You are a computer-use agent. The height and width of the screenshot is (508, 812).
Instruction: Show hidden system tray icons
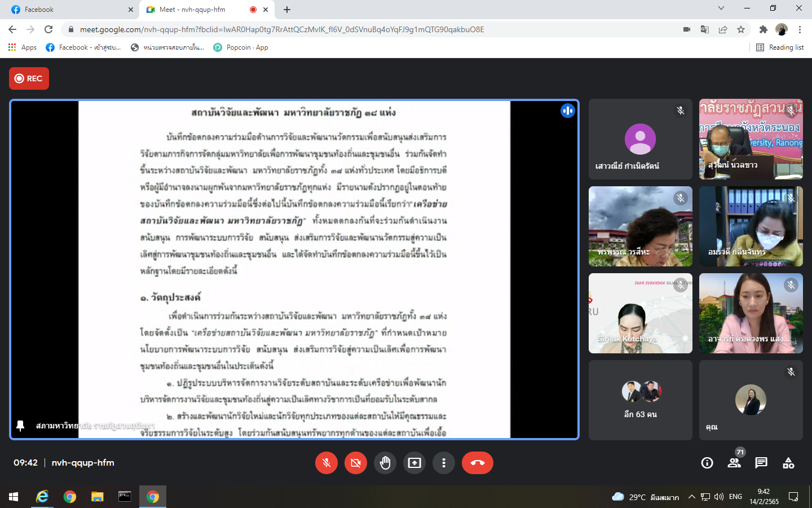(x=691, y=497)
